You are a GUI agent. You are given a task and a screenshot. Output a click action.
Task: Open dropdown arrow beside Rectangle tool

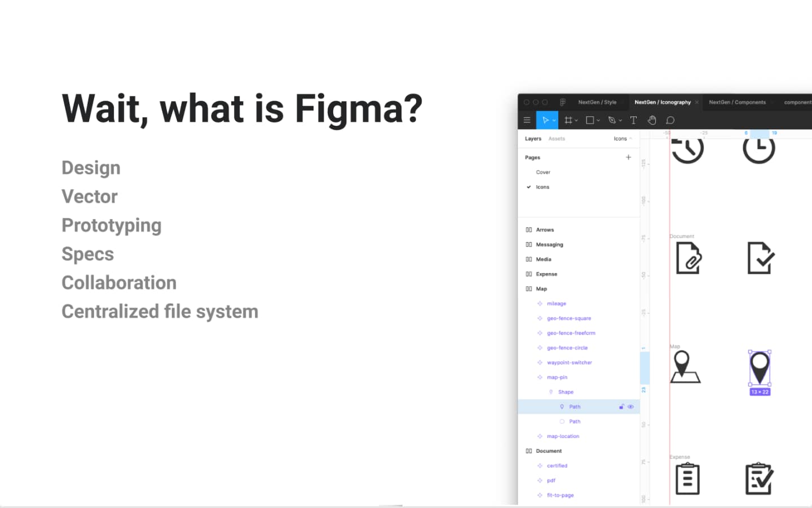pos(598,121)
